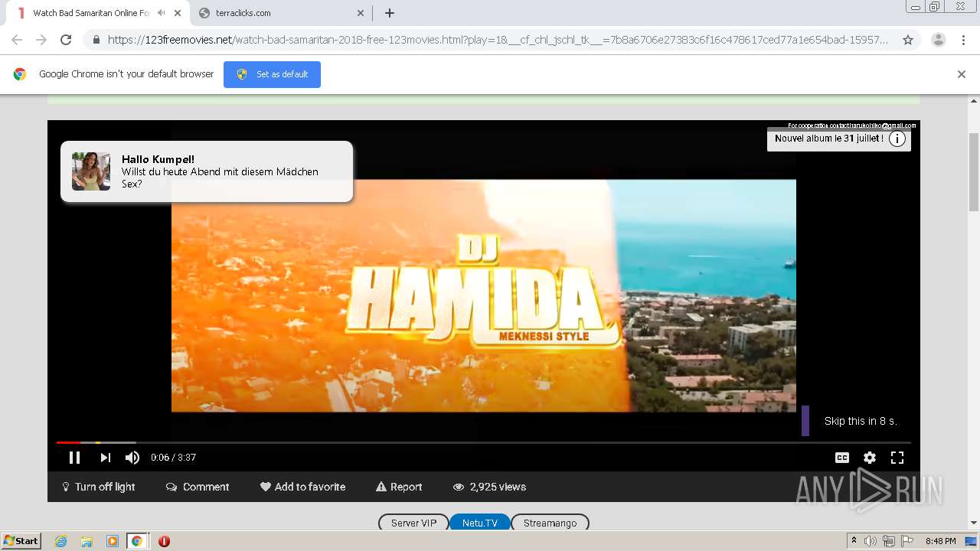This screenshot has width=980, height=551.
Task: Open Opera icon in taskbar
Action: coord(164,541)
